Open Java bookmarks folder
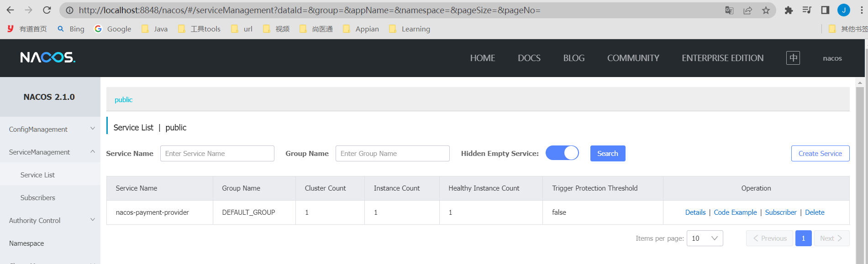The height and width of the screenshot is (264, 868). (154, 29)
